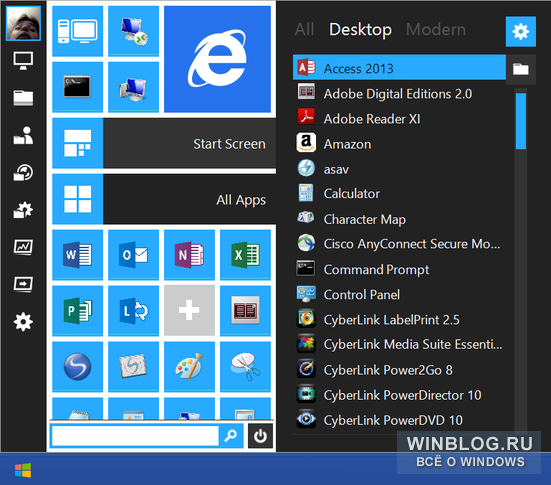Screen dimensions: 551x485
Task: Open the Word tile
Action: (x=78, y=255)
